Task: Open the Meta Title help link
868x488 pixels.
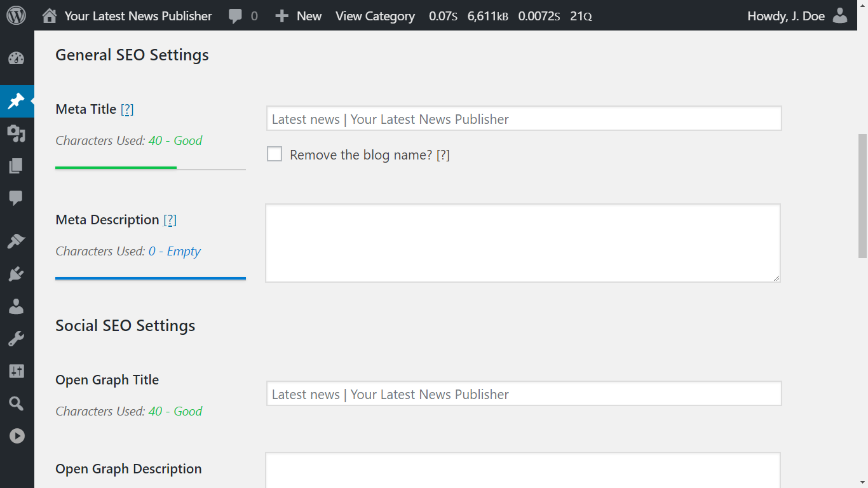Action: (x=126, y=109)
